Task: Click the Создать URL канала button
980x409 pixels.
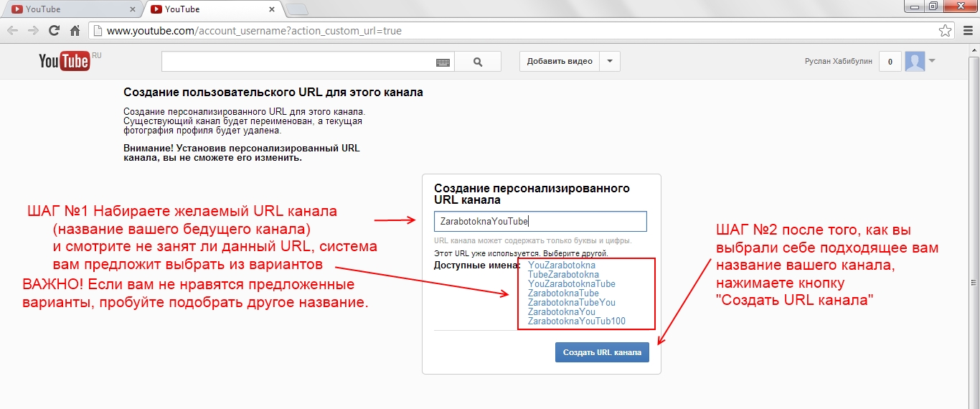Action: tap(602, 352)
